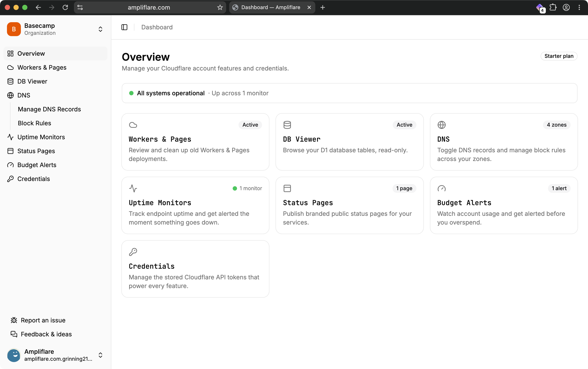
Task: Select the Dashboard — Ampliflare browser tab
Action: pyautogui.click(x=272, y=7)
